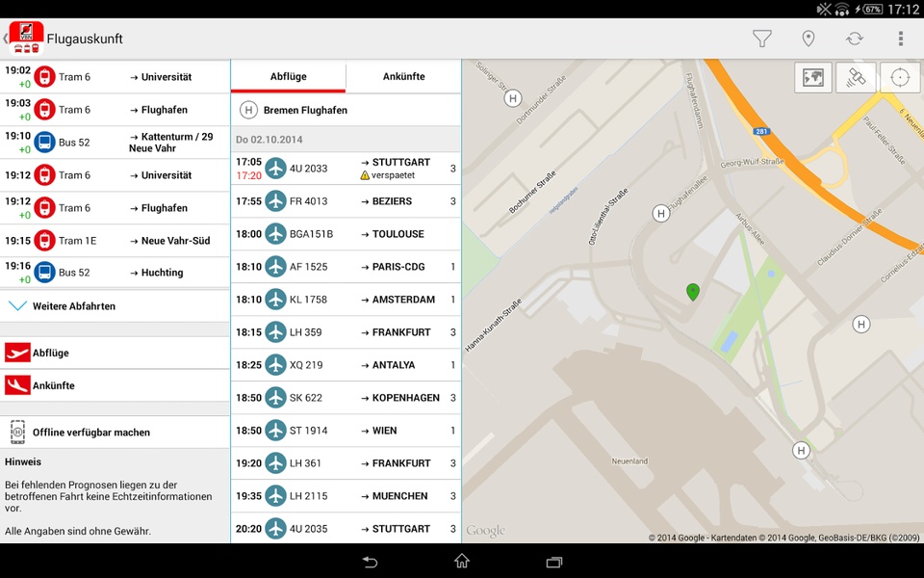This screenshot has width=924, height=578.
Task: Tap the bus icon for Bus 52 to Huchting
Action: tap(45, 273)
